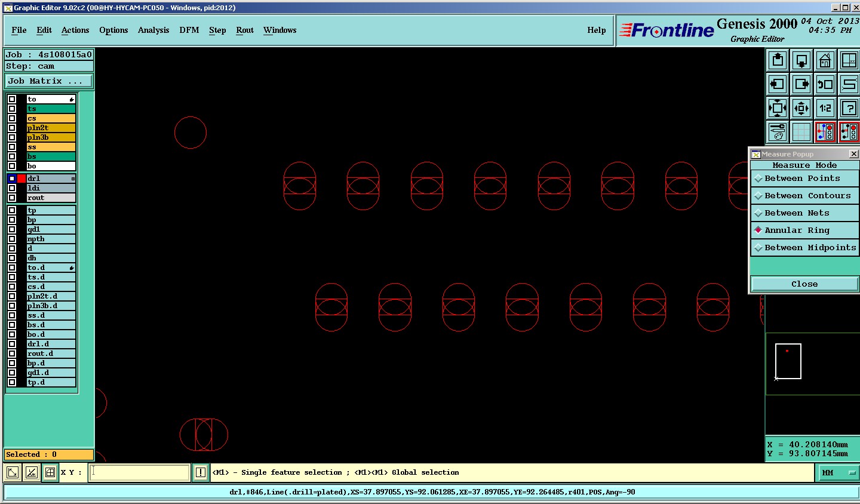Select the Annular Ring measure mode

point(804,230)
